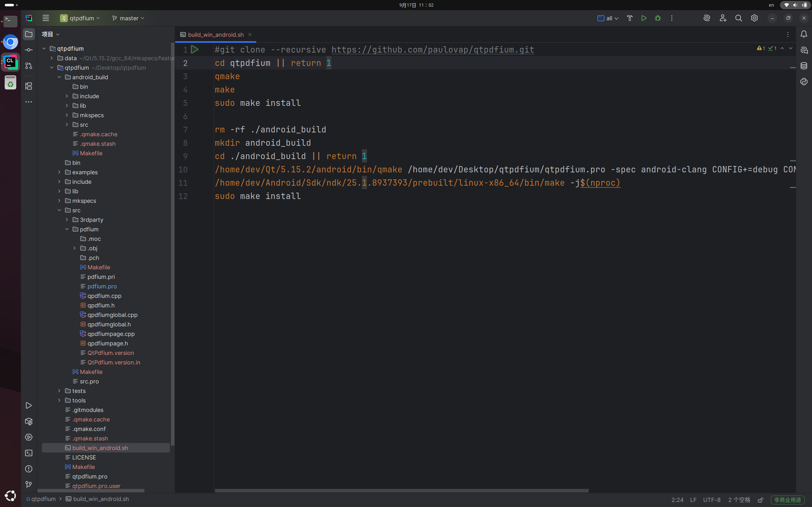The image size is (812, 507).
Task: Click the editor horizontal scrollbar
Action: (x=401, y=491)
